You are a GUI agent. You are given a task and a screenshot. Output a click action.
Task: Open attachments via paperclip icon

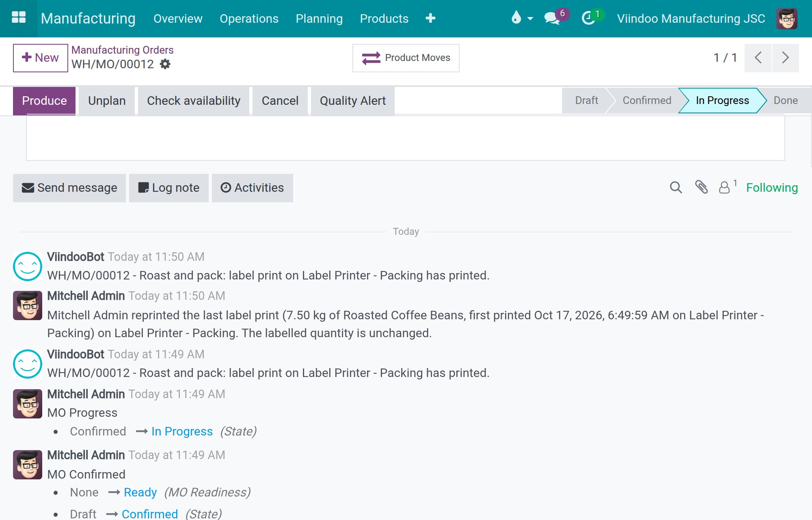point(701,187)
